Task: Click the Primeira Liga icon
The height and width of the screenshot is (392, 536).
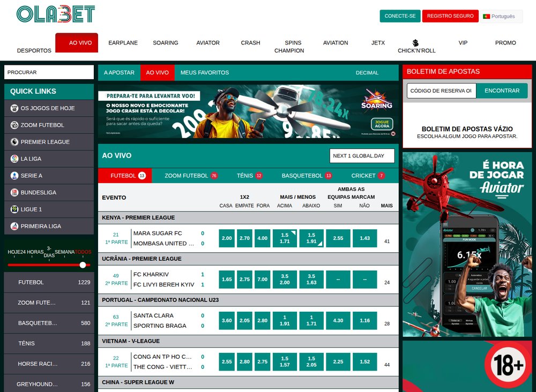Action: (x=14, y=226)
